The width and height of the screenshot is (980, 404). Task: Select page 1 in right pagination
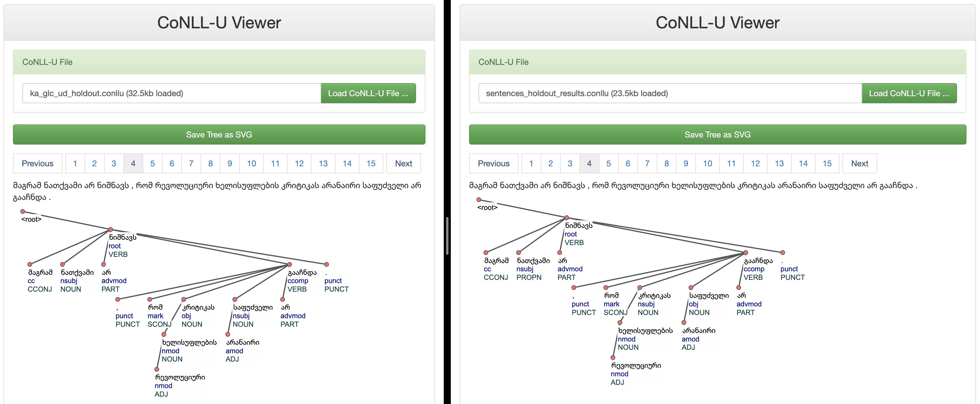[x=531, y=163]
